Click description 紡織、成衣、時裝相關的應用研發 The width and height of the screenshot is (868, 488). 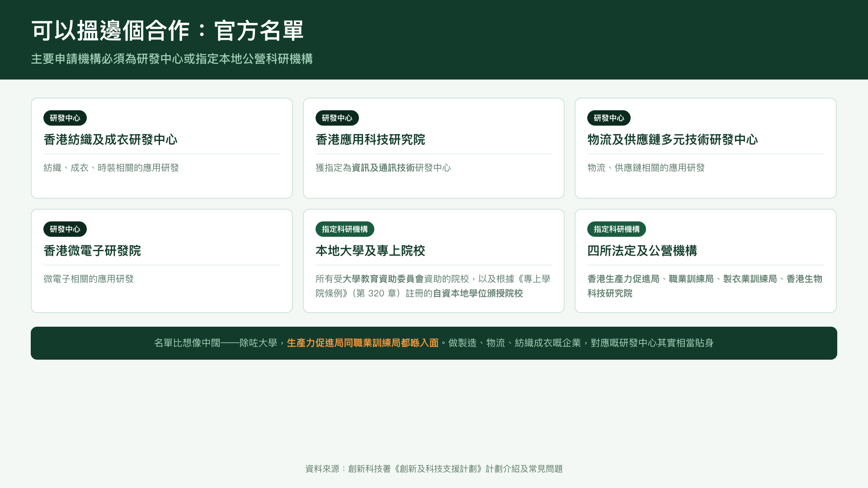[111, 168]
